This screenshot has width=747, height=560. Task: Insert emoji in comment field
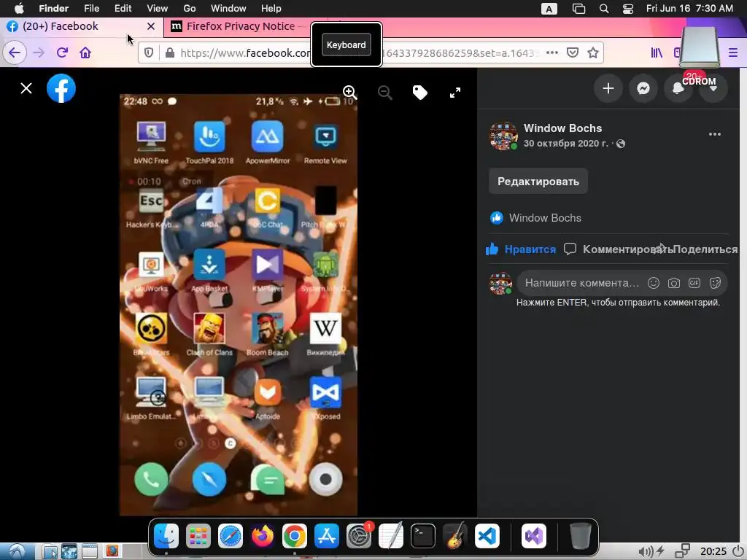653,283
